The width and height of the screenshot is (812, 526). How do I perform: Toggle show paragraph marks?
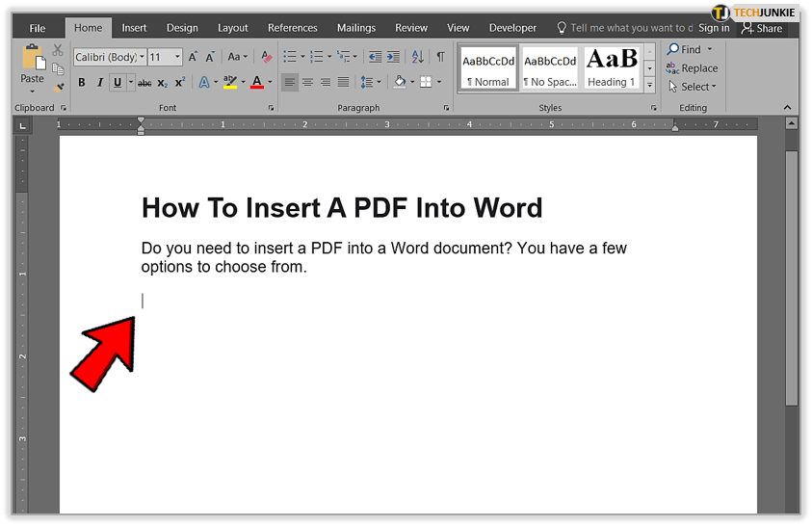coord(439,57)
